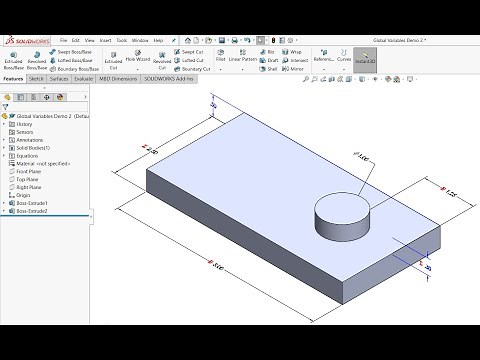The width and height of the screenshot is (480, 360).
Task: Click the Revolved Cut tool
Action: pos(162,61)
